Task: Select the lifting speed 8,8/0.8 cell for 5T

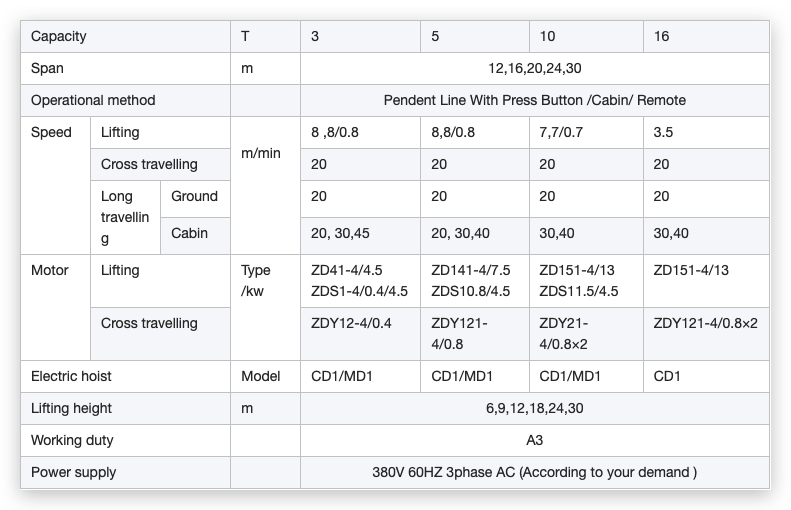Action: pyautogui.click(x=475, y=133)
